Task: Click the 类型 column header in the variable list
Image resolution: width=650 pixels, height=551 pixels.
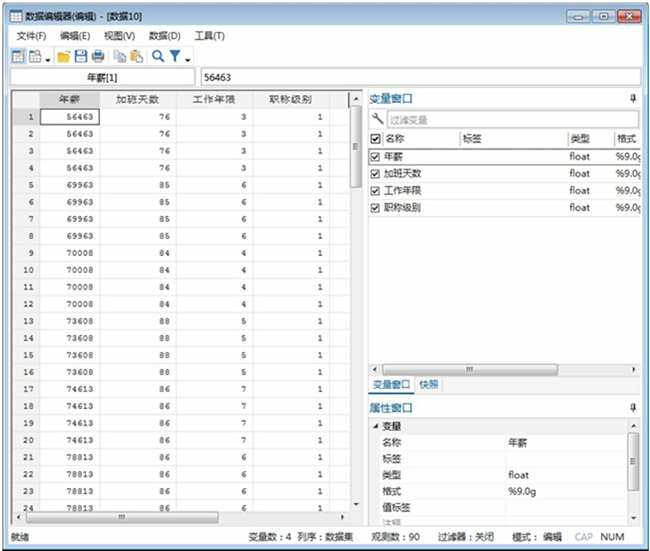Action: tap(579, 139)
